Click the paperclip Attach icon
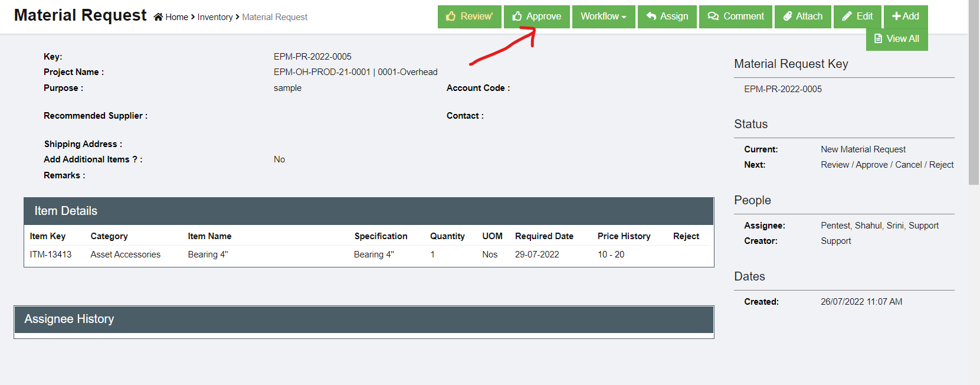The height and width of the screenshot is (385, 980). (788, 17)
